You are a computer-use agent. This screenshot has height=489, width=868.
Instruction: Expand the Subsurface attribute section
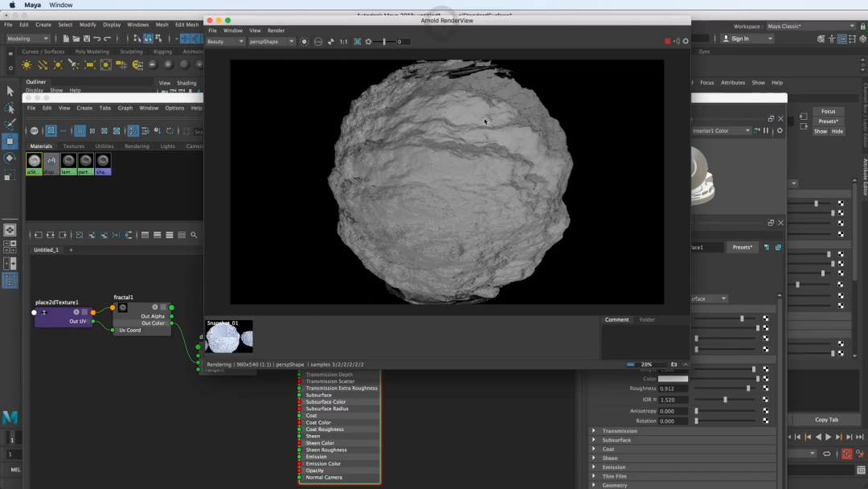point(616,440)
